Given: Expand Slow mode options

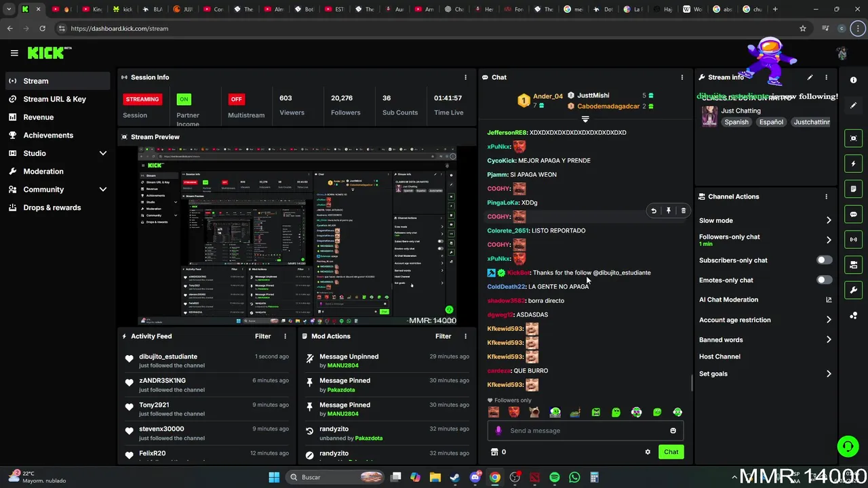Looking at the screenshot, I should point(829,220).
